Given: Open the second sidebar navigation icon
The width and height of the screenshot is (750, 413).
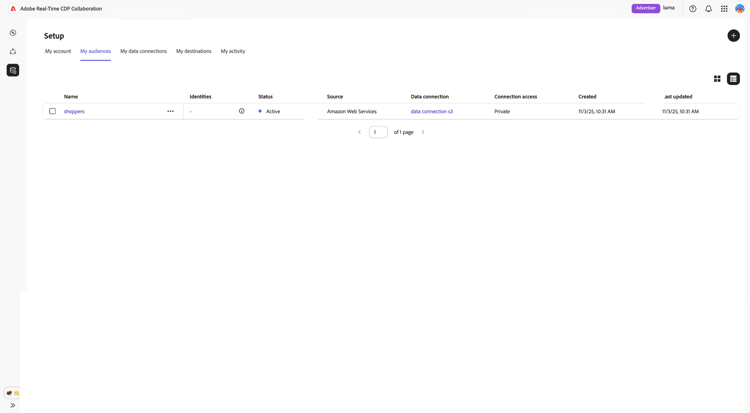Looking at the screenshot, I should pos(13,52).
